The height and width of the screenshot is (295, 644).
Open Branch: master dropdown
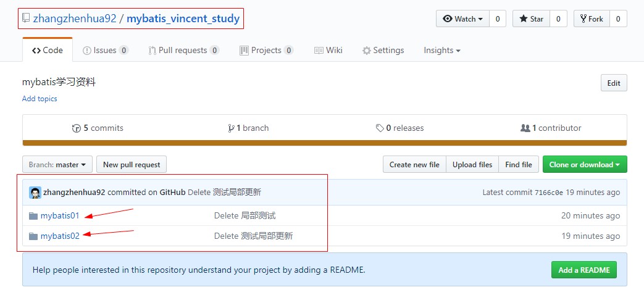(x=57, y=165)
